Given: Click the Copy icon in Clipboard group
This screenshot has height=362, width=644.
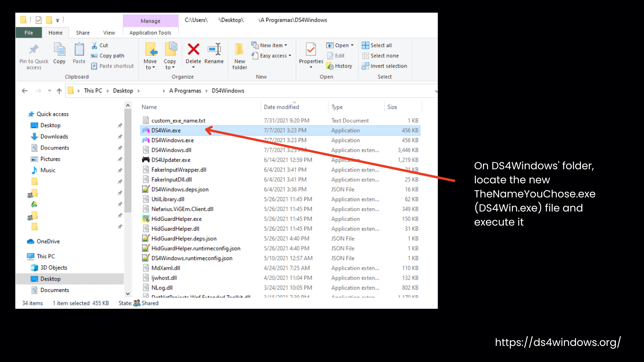Looking at the screenshot, I should (x=59, y=50).
